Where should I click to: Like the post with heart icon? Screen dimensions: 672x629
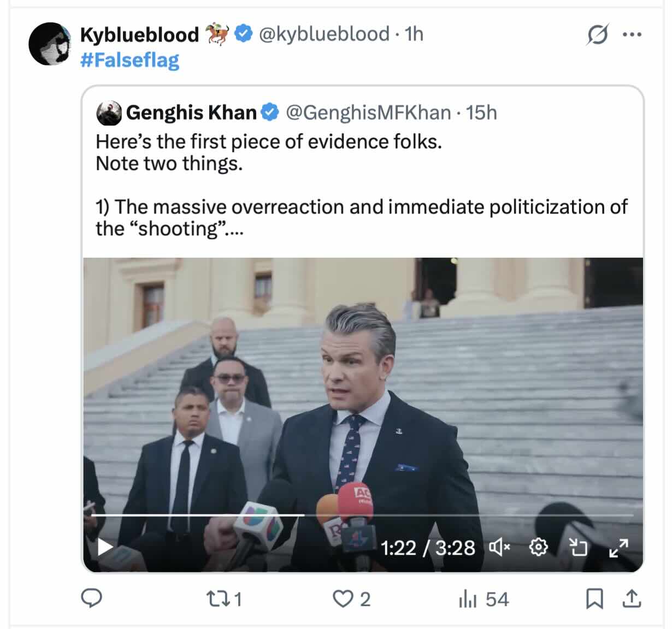pos(343,599)
